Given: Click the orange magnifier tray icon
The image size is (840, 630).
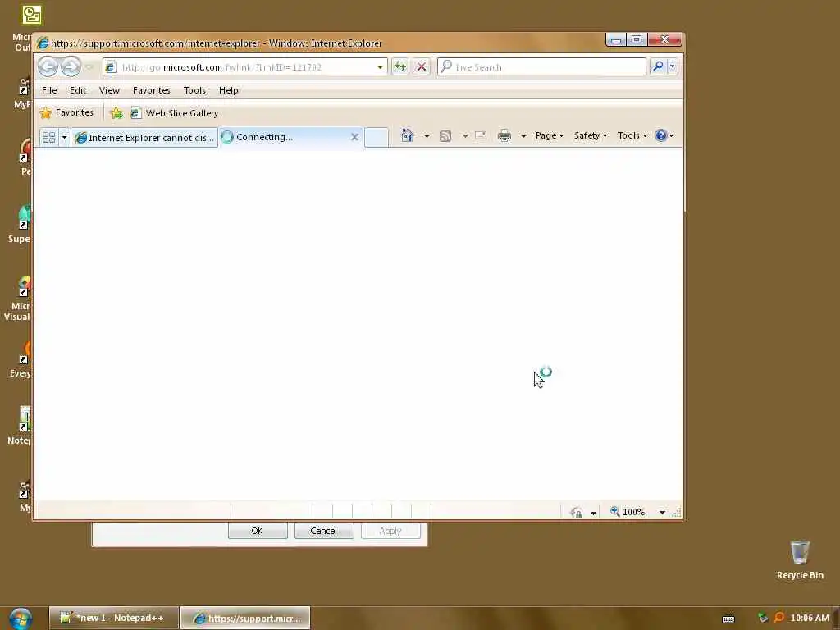Looking at the screenshot, I should pyautogui.click(x=779, y=618).
